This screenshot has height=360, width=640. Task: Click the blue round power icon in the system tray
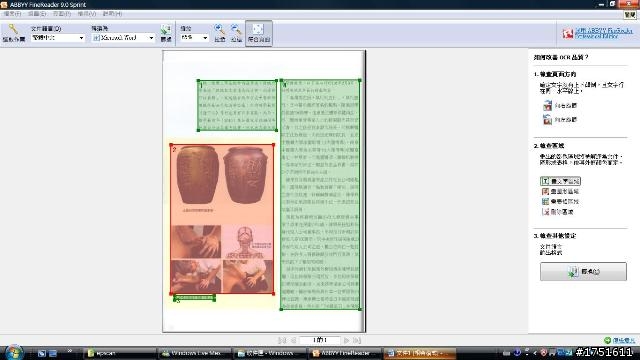pyautogui.click(x=517, y=352)
